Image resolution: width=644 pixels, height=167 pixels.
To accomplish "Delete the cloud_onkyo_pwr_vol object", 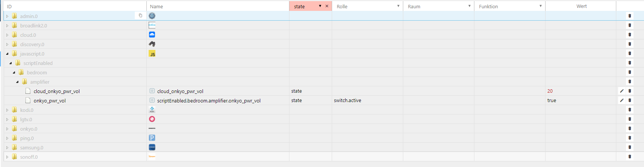I will (x=630, y=91).
